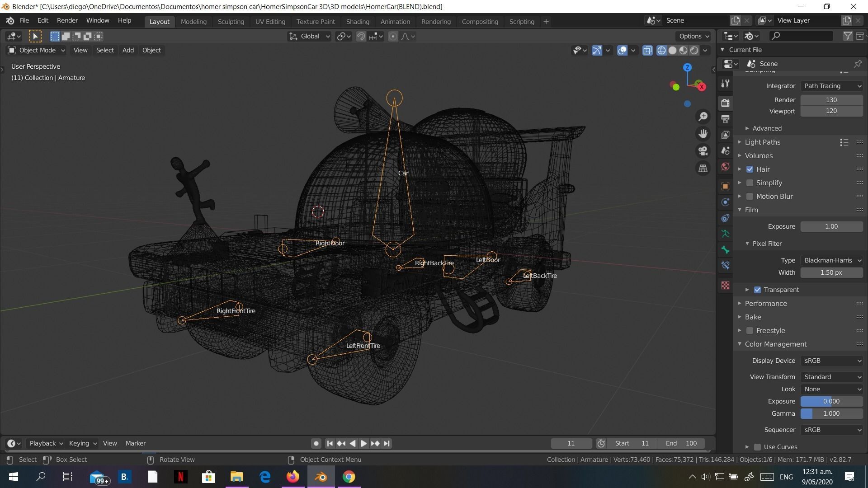Open the Global transform orientation dropdown
The width and height of the screenshot is (868, 488).
309,36
